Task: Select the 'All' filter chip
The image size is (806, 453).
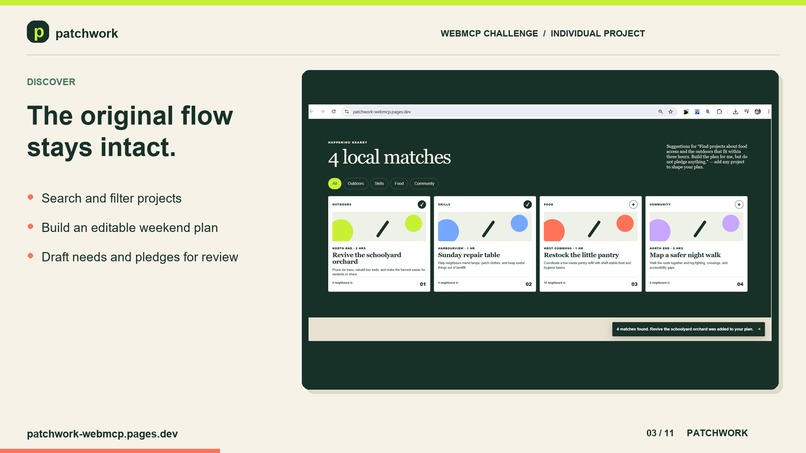Action: click(x=335, y=184)
